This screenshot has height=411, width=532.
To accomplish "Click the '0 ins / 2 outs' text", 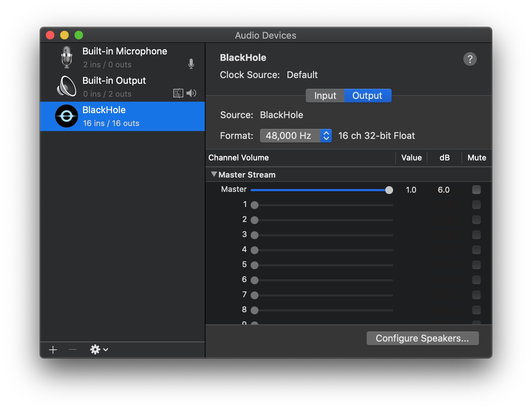I will tap(107, 94).
